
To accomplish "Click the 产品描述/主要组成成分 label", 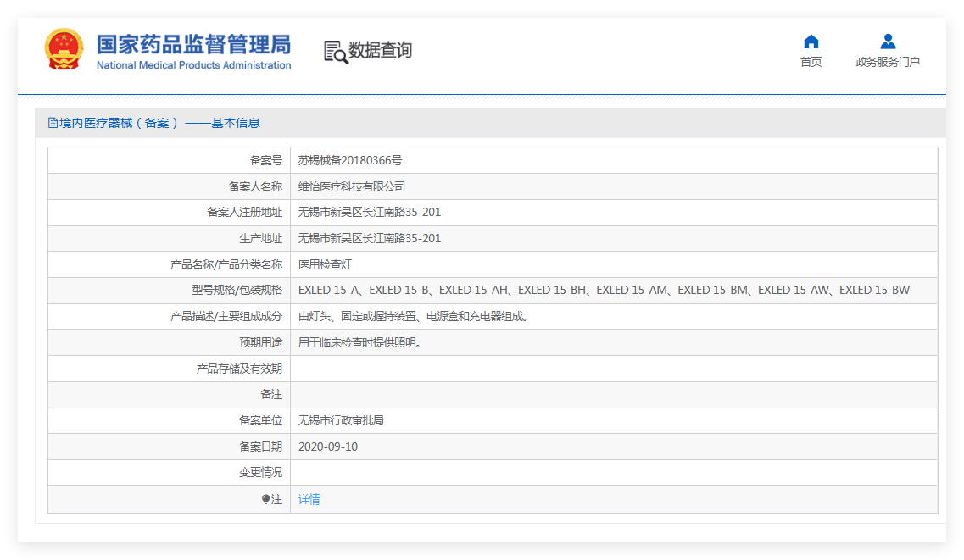I will pos(226,316).
